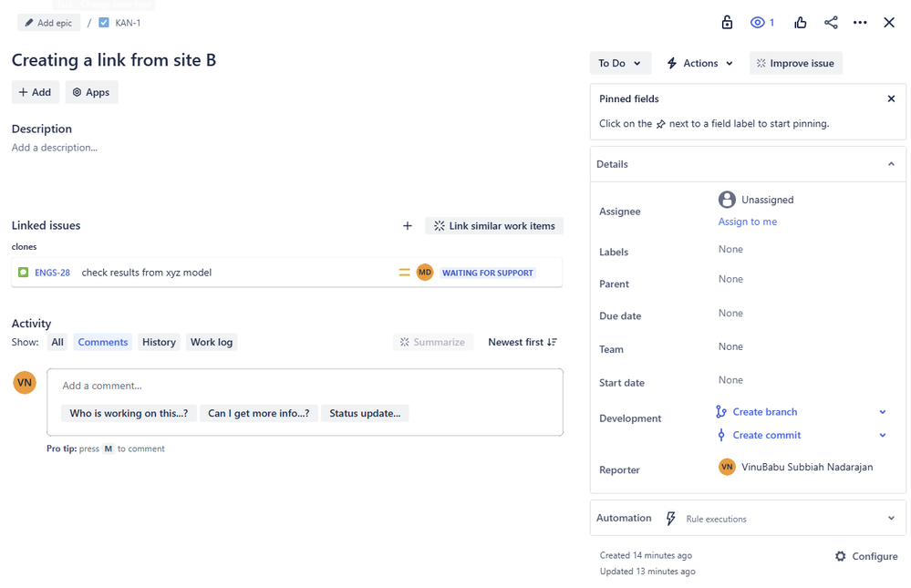This screenshot has height=588, width=911.
Task: Click the branch icon beside Create branch
Action: tap(721, 412)
